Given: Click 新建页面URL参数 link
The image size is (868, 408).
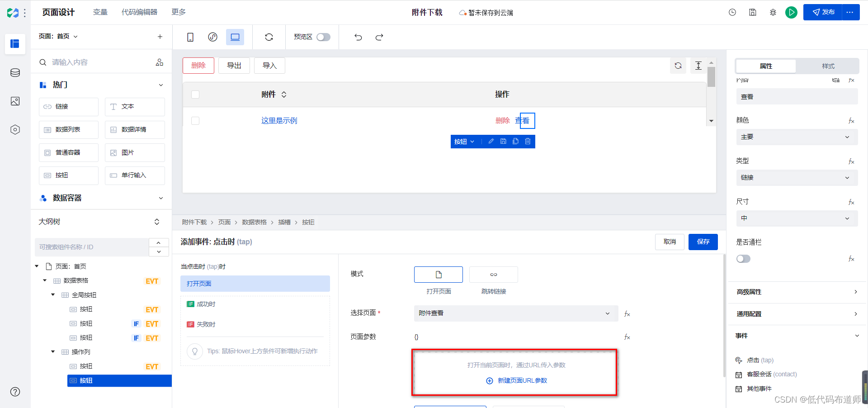Looking at the screenshot, I should coord(517,381).
